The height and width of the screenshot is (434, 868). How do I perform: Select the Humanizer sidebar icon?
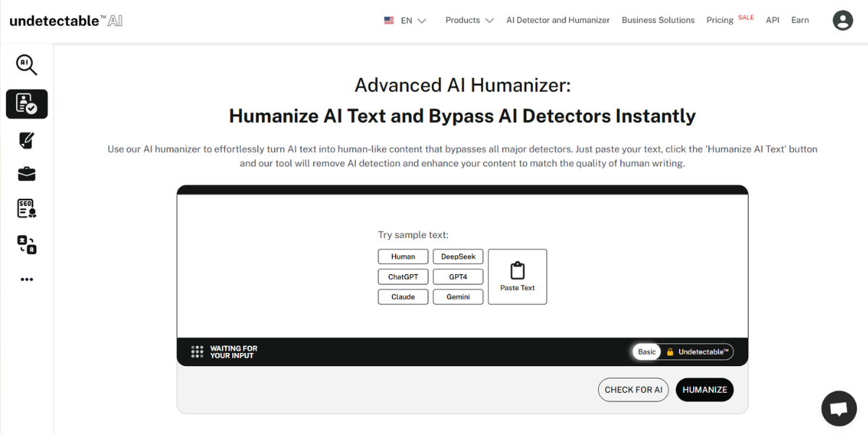27,104
